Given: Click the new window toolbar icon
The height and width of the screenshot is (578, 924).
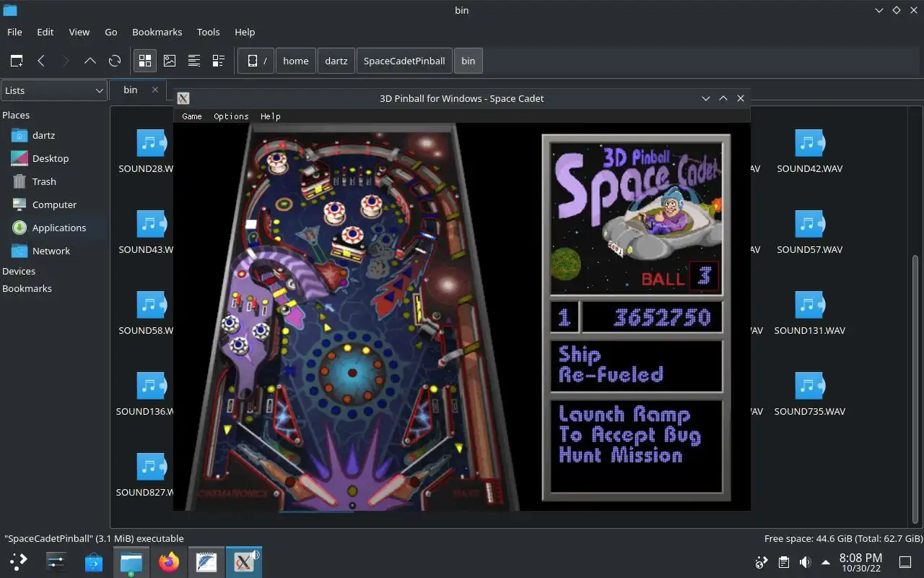Looking at the screenshot, I should tap(17, 61).
